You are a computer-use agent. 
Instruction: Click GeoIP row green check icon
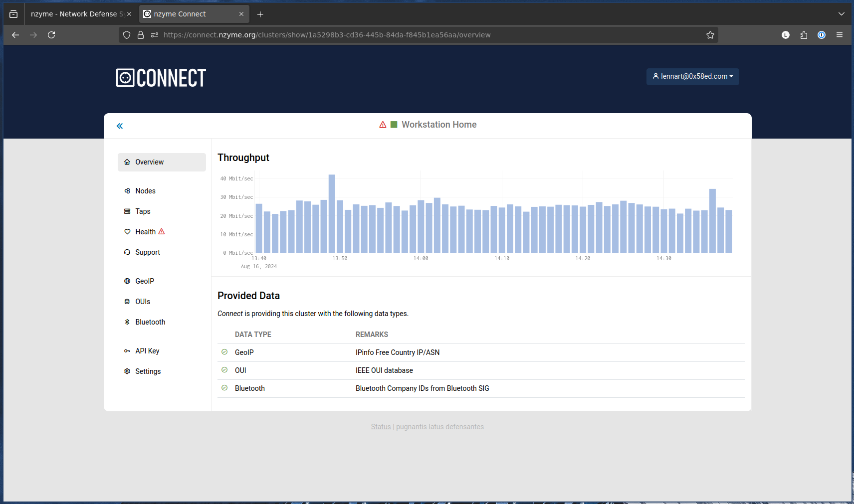pyautogui.click(x=224, y=352)
